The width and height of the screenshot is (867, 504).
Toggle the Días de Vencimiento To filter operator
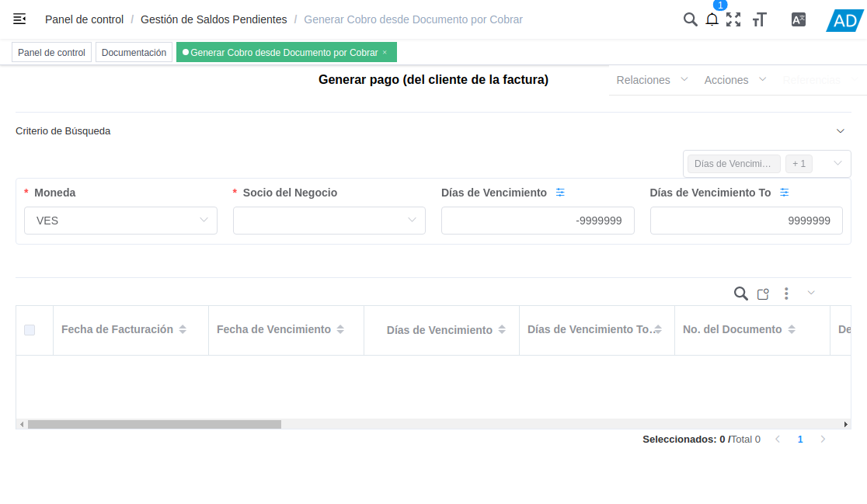click(x=785, y=192)
